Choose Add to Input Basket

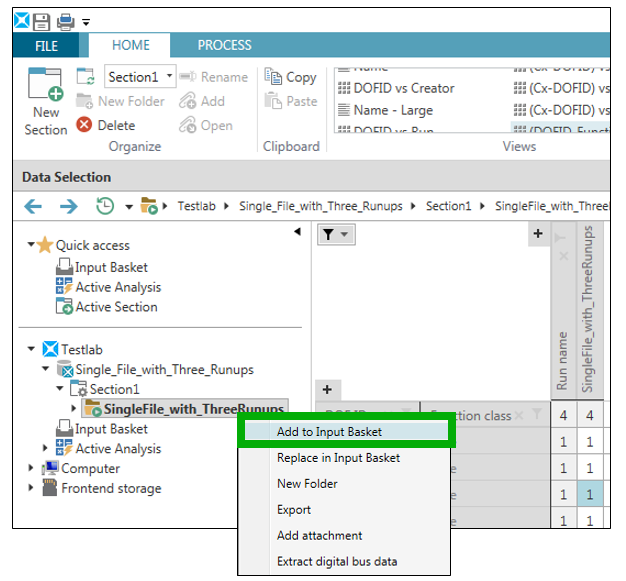[329, 432]
